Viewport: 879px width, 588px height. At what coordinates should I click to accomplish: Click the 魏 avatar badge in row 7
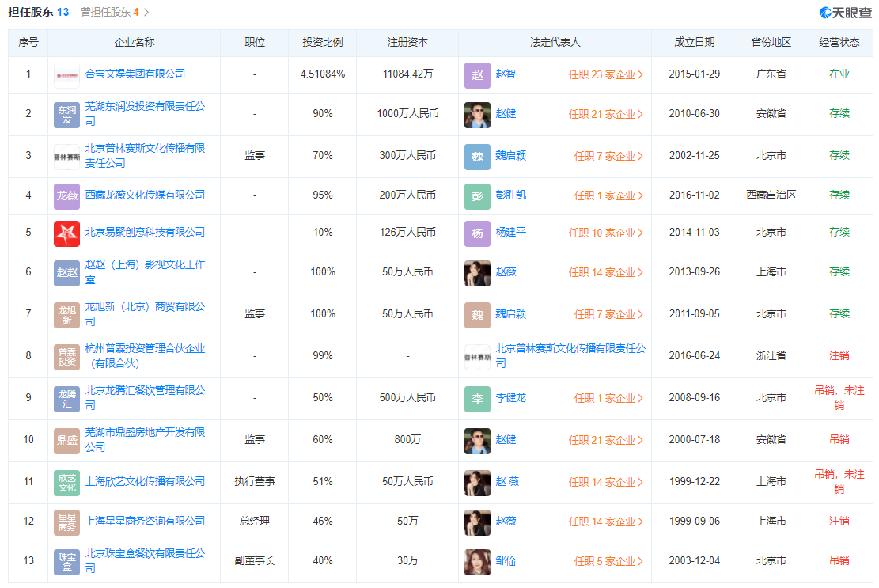(477, 315)
